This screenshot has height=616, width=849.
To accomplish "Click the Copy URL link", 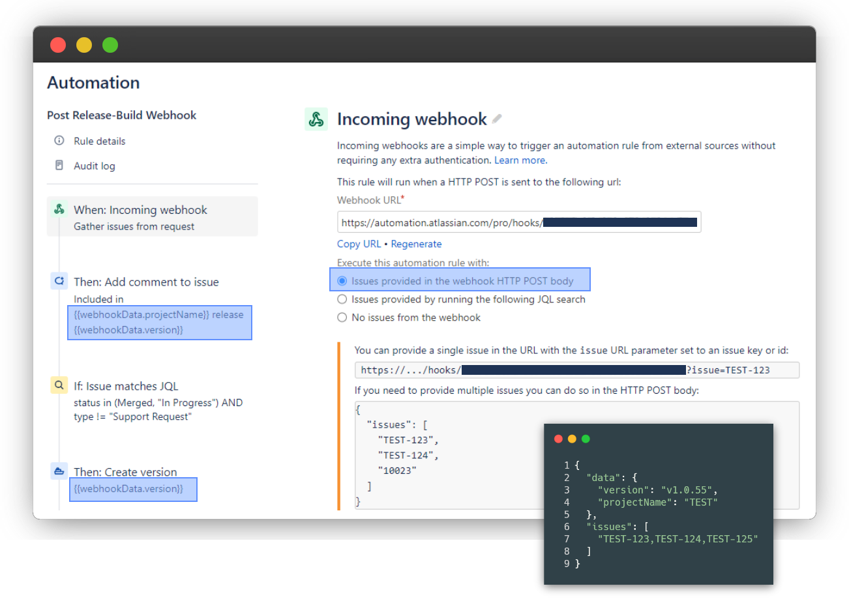I will (359, 244).
